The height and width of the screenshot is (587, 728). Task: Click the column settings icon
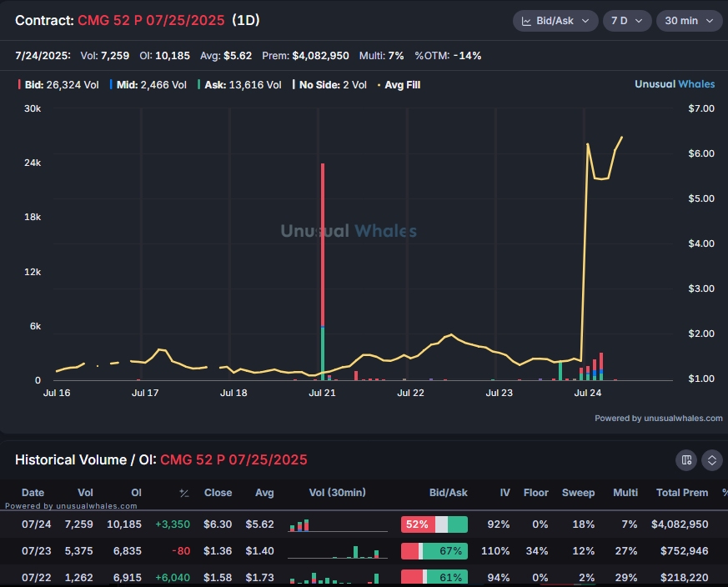pyautogui.click(x=686, y=460)
